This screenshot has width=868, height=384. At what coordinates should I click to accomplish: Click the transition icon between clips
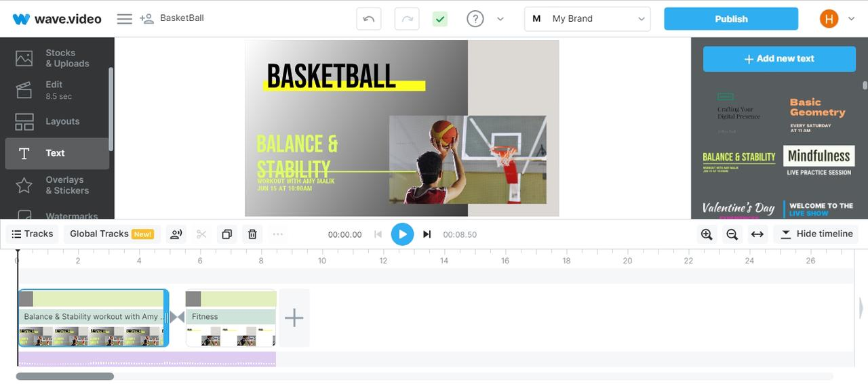pyautogui.click(x=177, y=317)
